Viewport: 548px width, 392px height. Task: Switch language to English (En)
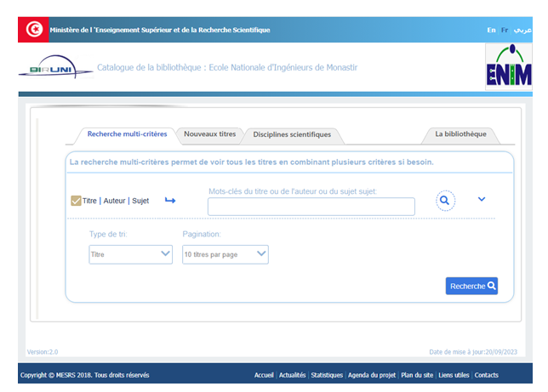click(491, 30)
